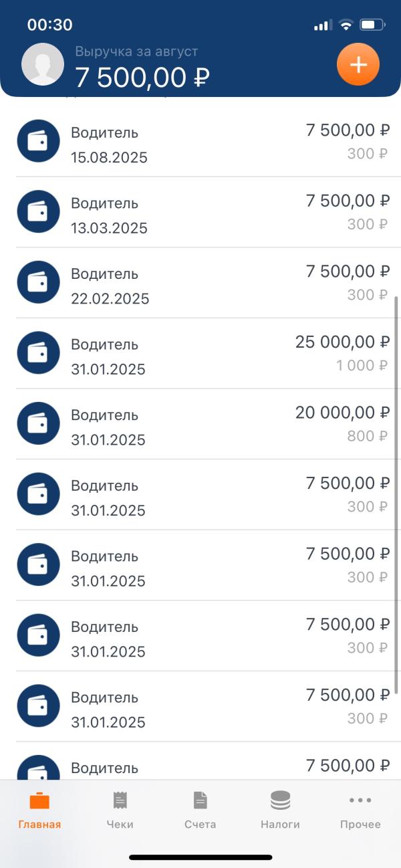This screenshot has height=868, width=401.
Task: Click wallet icon for 22.02.2025 entry
Action: (38, 282)
